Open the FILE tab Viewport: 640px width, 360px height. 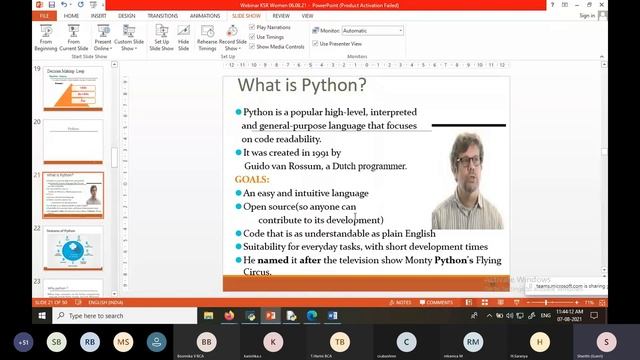(44, 16)
